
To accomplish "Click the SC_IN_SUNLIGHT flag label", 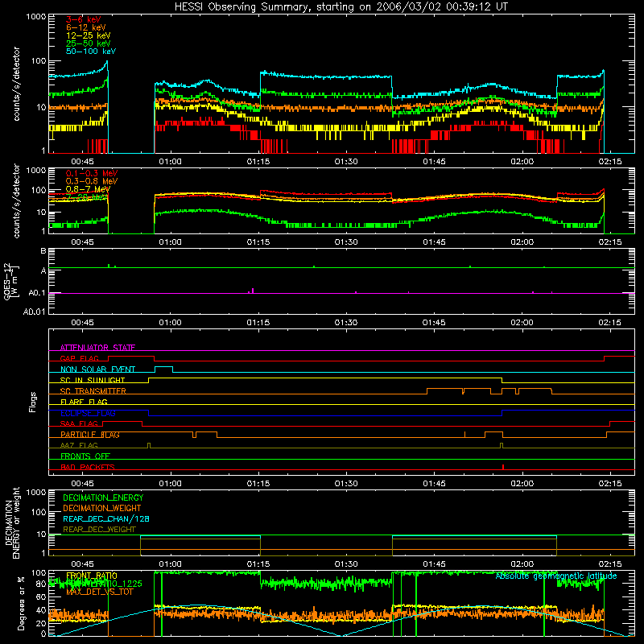I will point(93,380).
